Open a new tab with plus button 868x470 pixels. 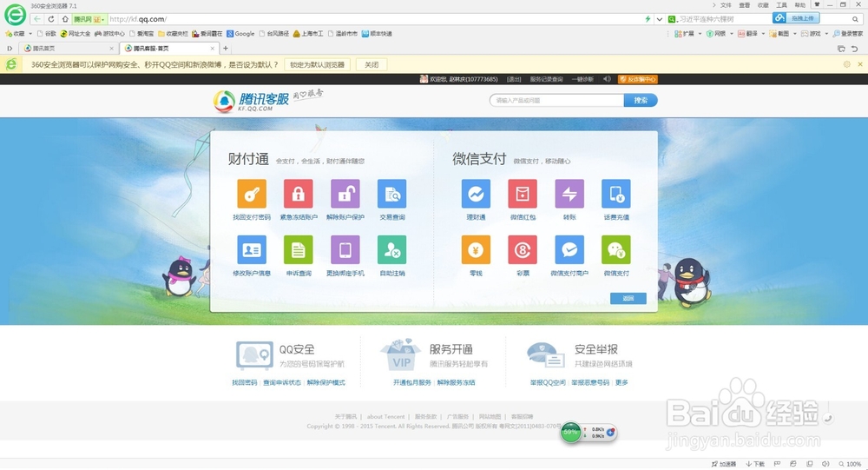point(226,49)
